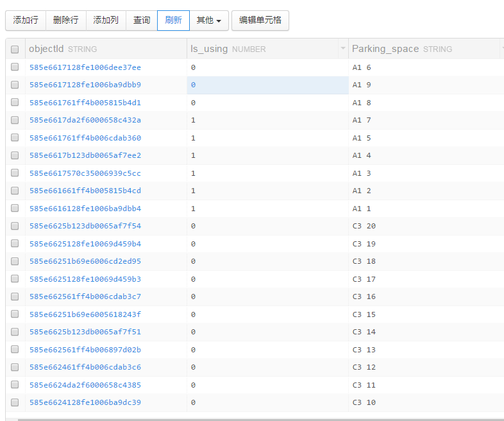Click the 添加列 button
This screenshot has width=504, height=421.
(x=106, y=21)
